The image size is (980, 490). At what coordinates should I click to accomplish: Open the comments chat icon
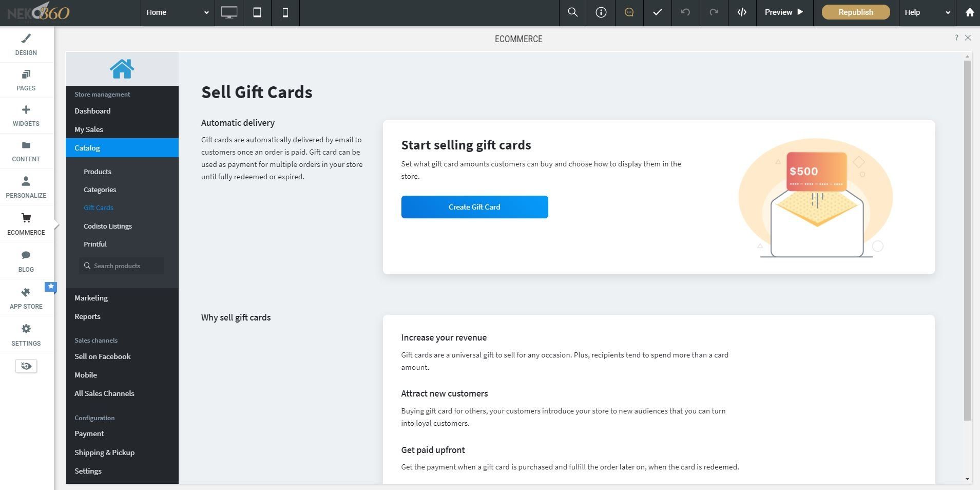tap(629, 12)
